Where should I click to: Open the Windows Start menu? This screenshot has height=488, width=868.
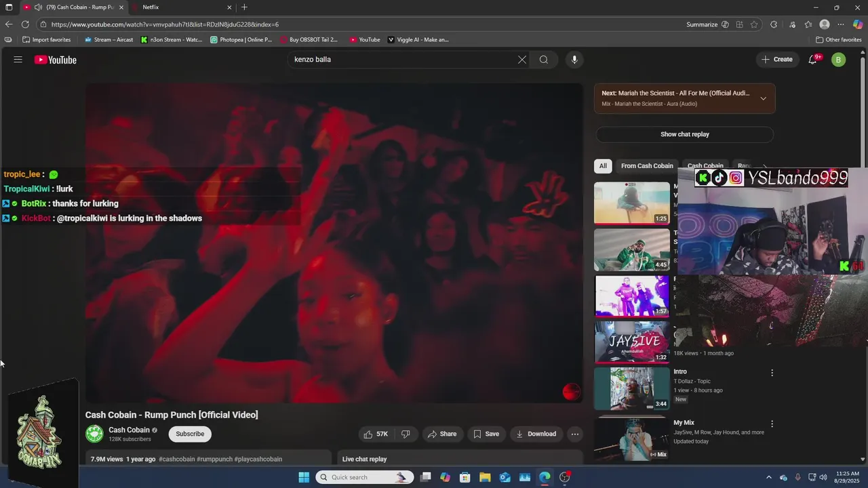tap(304, 477)
